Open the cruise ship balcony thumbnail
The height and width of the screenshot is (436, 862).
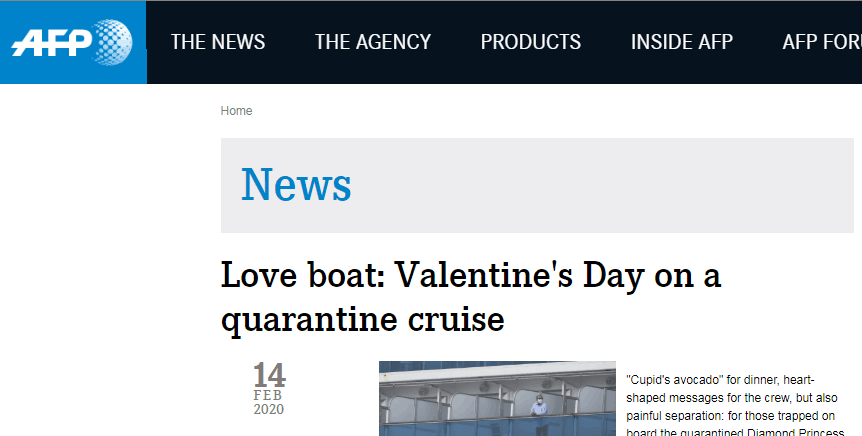pos(497,399)
